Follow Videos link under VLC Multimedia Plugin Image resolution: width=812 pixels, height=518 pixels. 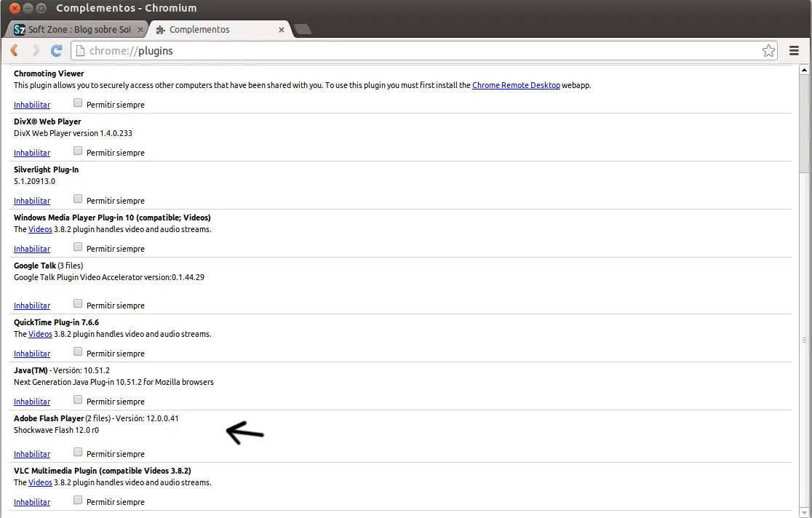click(x=41, y=483)
